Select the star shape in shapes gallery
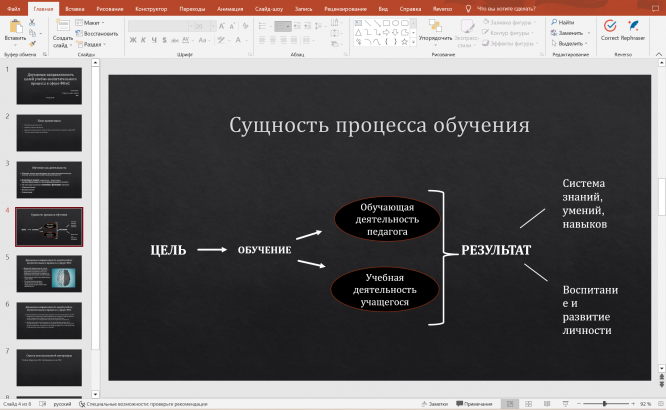 point(404,42)
